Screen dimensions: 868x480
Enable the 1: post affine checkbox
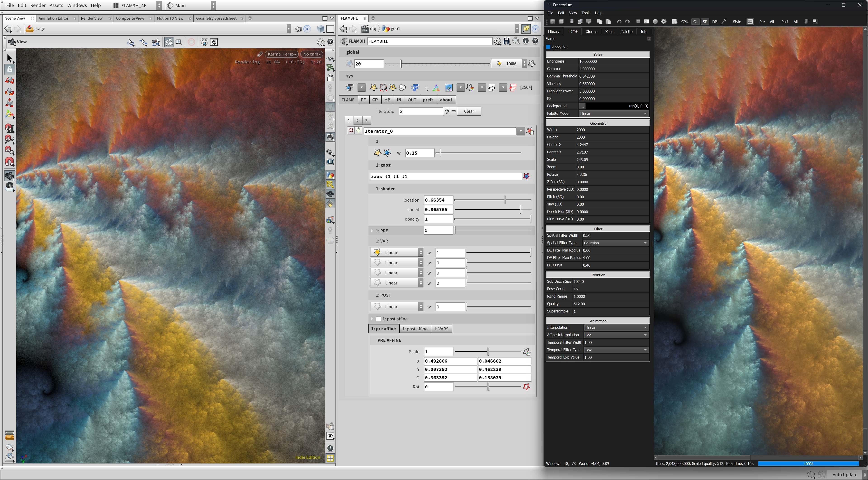379,319
